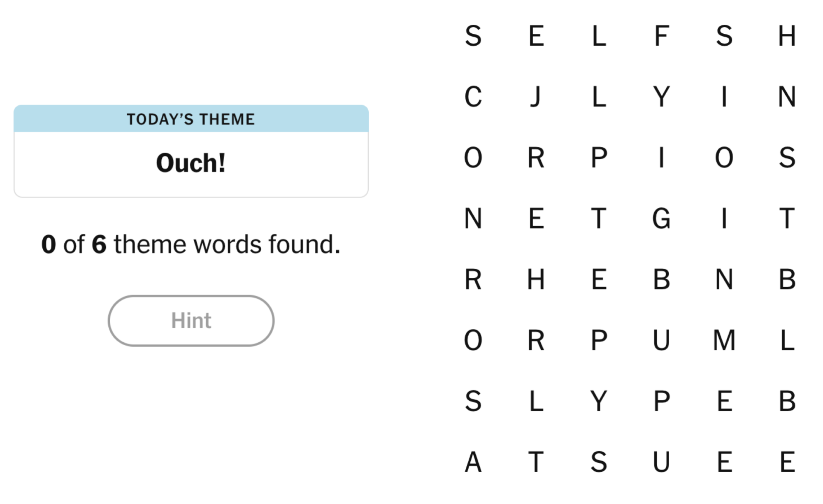The height and width of the screenshot is (504, 823).
Task: Select the T between E and G
Action: [x=599, y=218]
